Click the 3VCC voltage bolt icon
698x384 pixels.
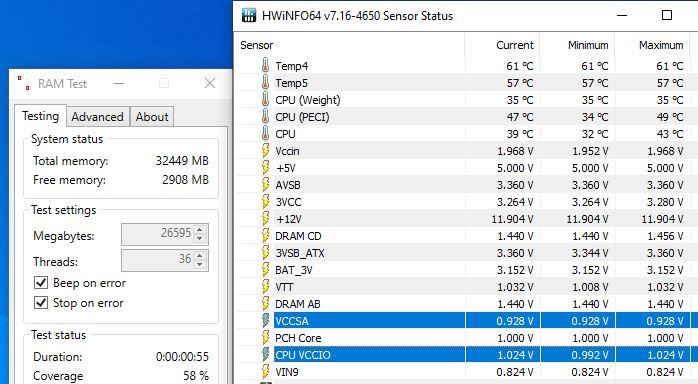(265, 202)
